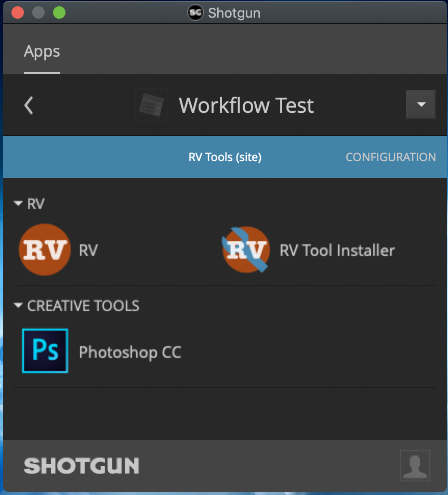The image size is (448, 495).
Task: Collapse the RV section
Action: (18, 203)
